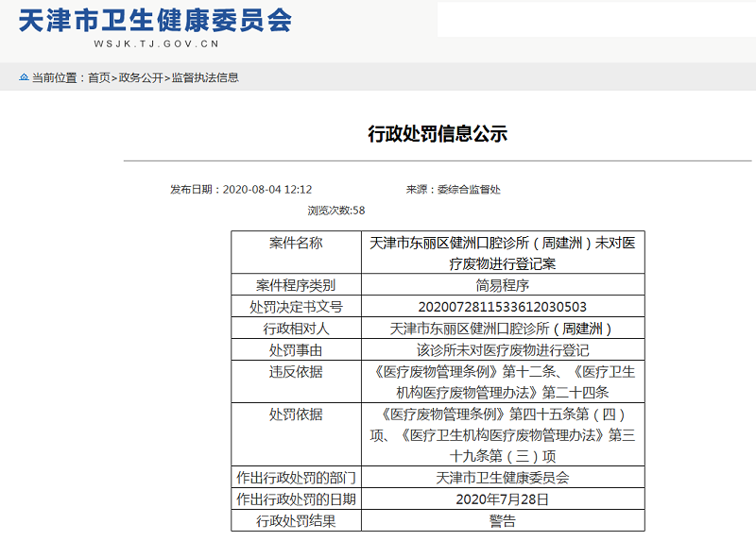Image resolution: width=756 pixels, height=541 pixels.
Task: Open 政务公开 breadcrumb link
Action: pos(141,77)
